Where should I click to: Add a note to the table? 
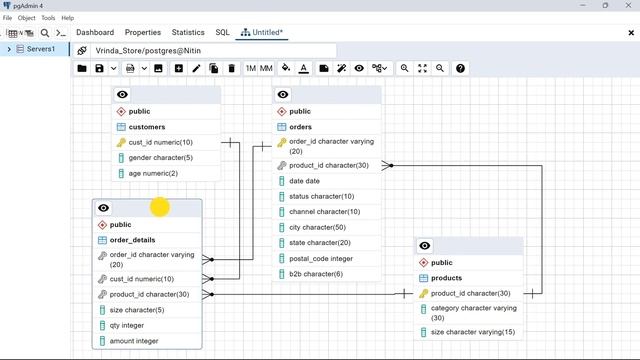[324, 68]
